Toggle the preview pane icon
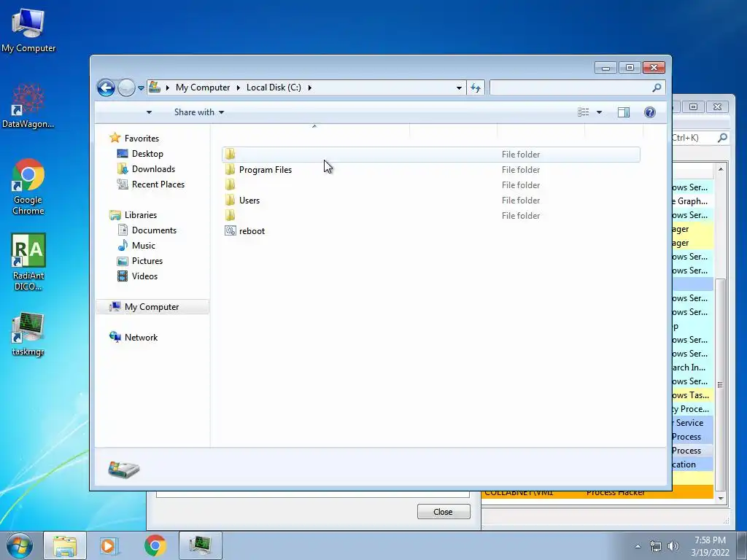 [624, 112]
